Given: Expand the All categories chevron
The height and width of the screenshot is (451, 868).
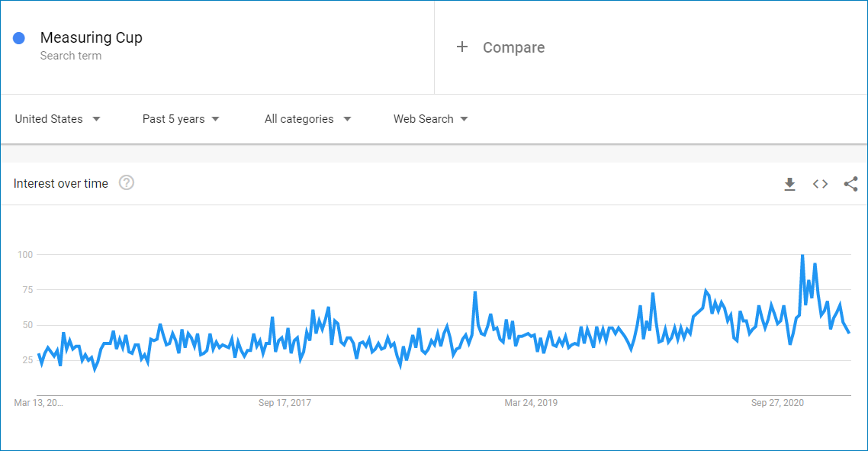Looking at the screenshot, I should 348,119.
